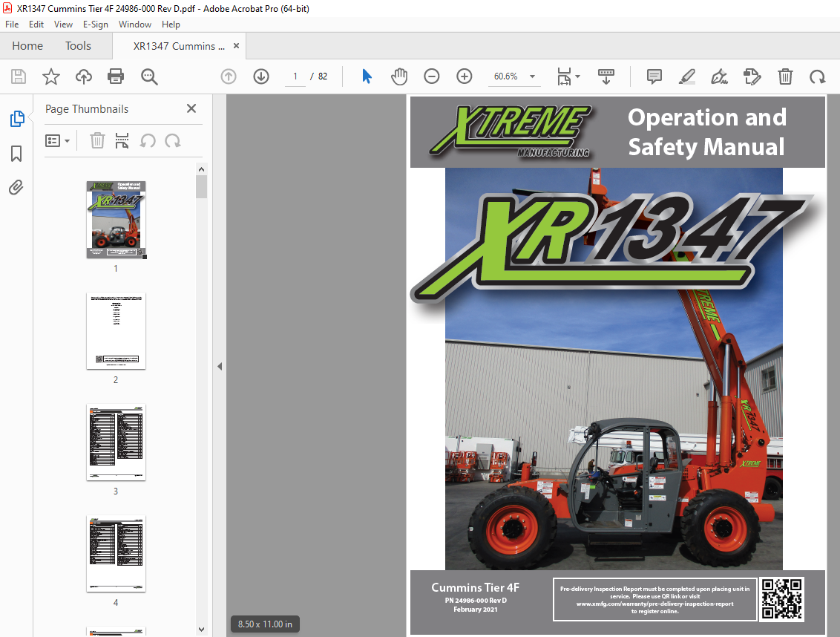Collapse the navigation pane with arrow

220,367
